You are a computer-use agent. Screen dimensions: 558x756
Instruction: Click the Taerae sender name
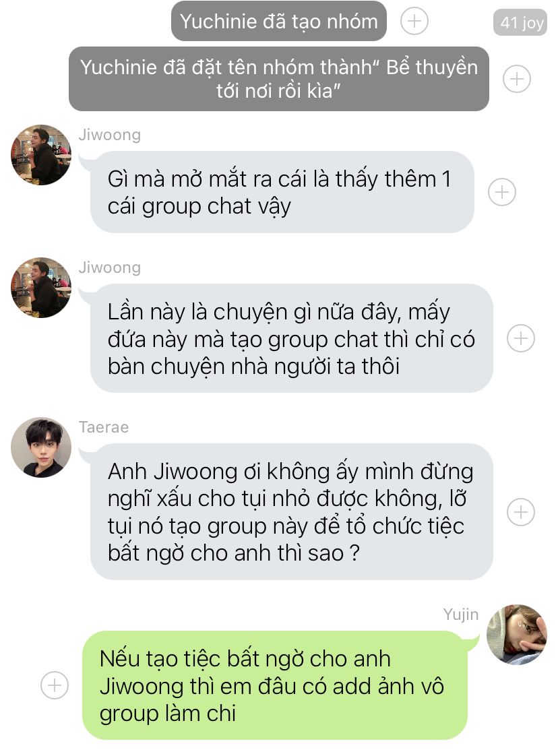pyautogui.click(x=104, y=427)
